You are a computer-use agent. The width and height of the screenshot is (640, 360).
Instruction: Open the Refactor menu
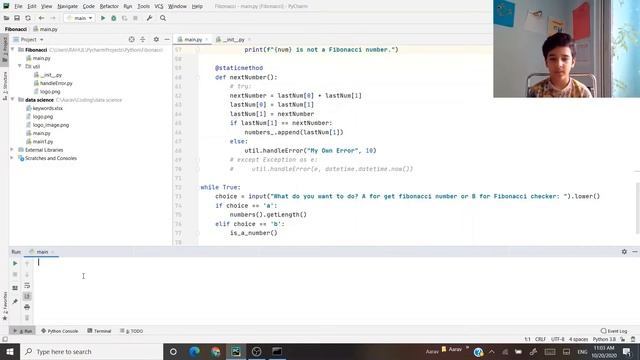tap(109, 6)
